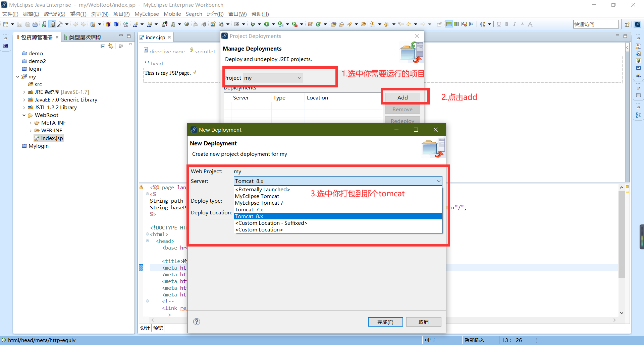This screenshot has height=345, width=644.
Task: Click the Back navigation arrow icon
Action: (x=409, y=24)
